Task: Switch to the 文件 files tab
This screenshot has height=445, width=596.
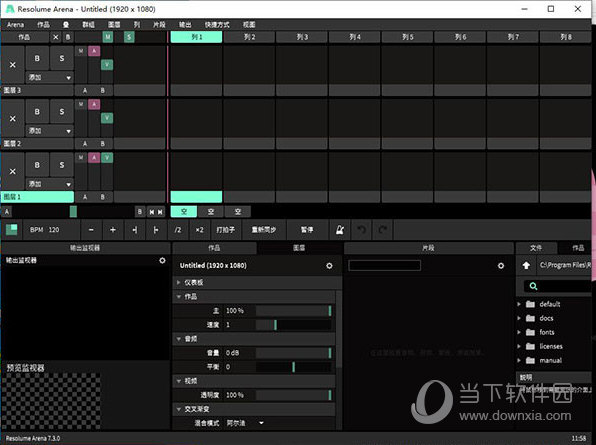Action: pyautogui.click(x=536, y=248)
